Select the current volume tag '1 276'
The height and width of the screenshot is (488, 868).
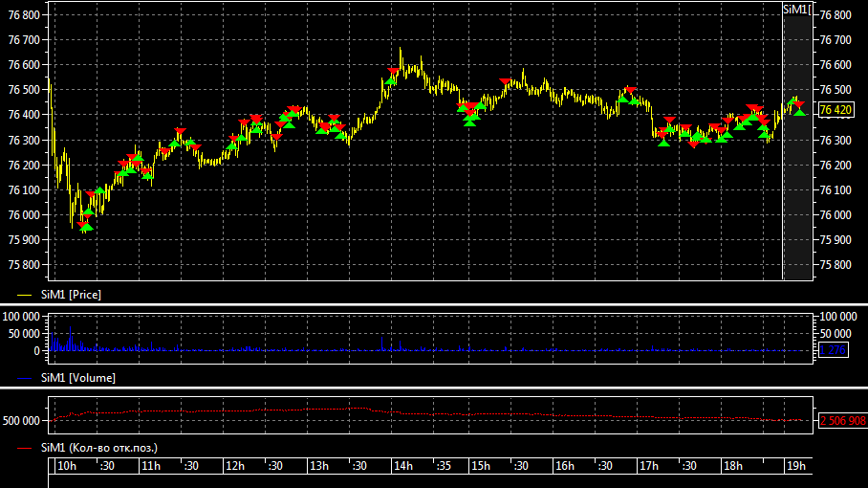click(833, 350)
